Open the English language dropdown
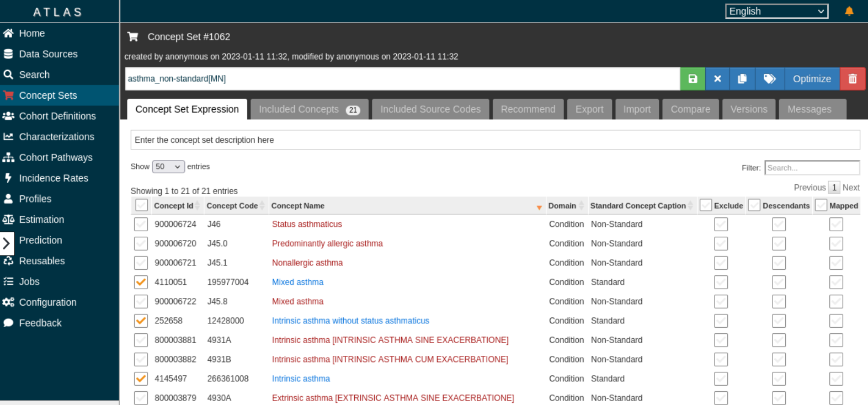The width and height of the screenshot is (868, 405). tap(776, 11)
